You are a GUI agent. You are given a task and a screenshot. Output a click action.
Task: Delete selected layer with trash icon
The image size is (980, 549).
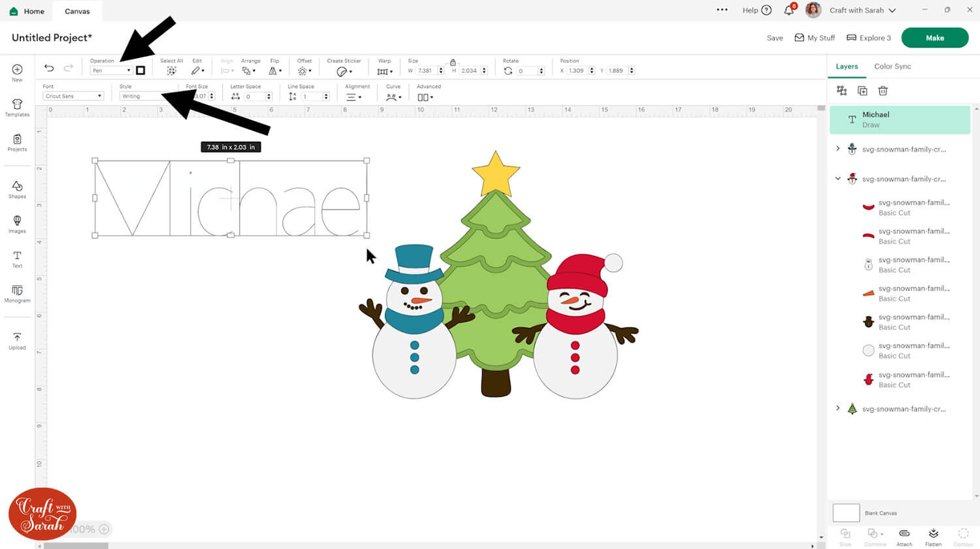pos(883,91)
